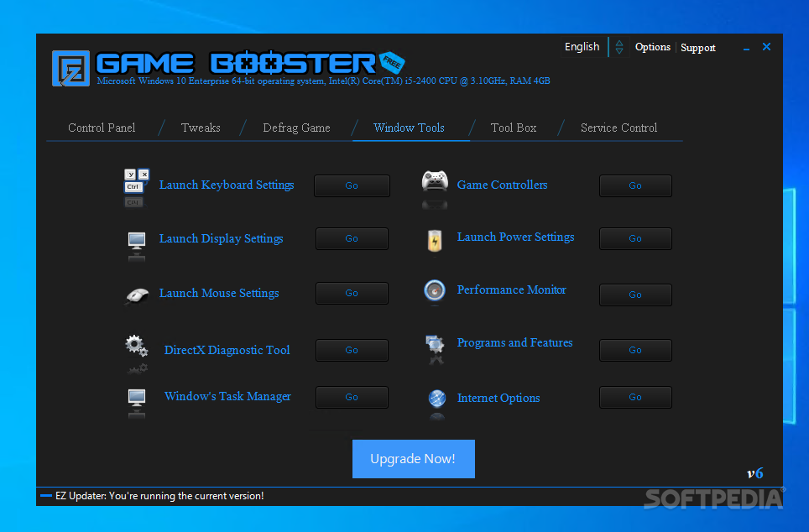
Task: Click the Performance Monitor label
Action: coord(511,290)
